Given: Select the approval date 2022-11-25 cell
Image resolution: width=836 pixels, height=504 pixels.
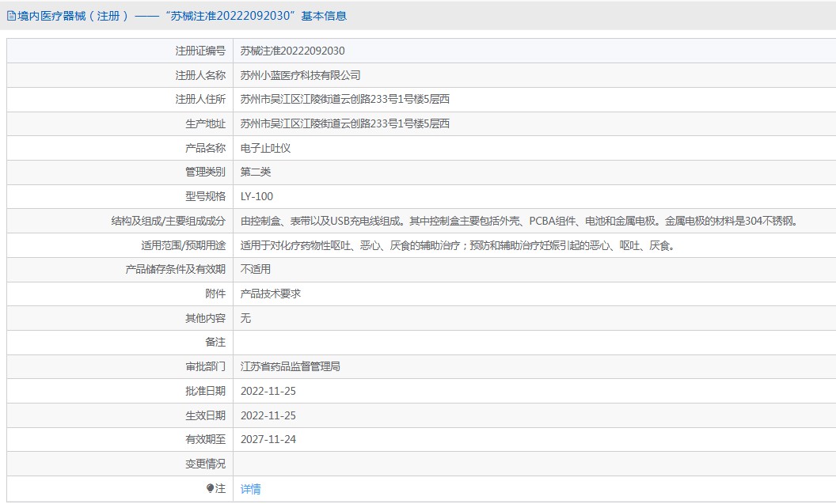Looking at the screenshot, I should pos(269,391).
